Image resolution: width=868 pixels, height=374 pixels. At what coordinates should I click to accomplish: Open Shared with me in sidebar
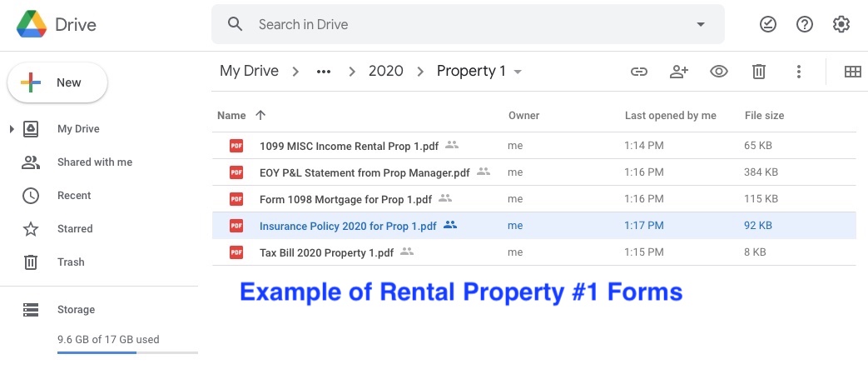pos(94,162)
